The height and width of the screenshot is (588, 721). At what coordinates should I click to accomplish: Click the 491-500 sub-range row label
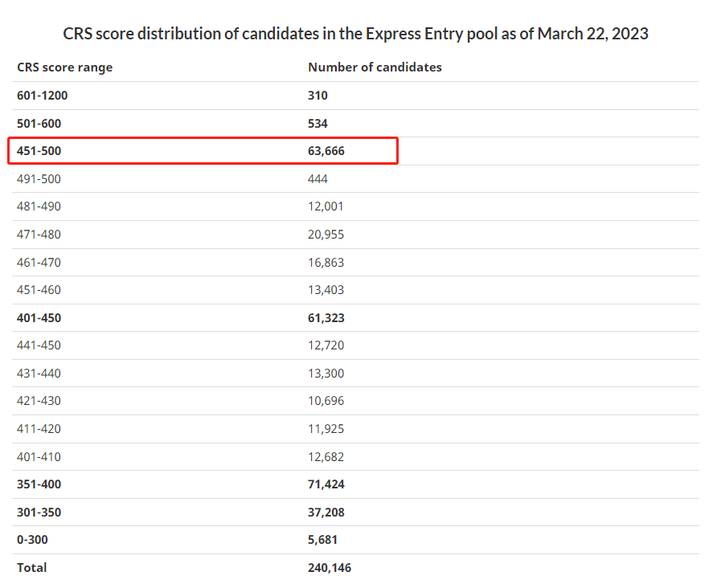39,179
